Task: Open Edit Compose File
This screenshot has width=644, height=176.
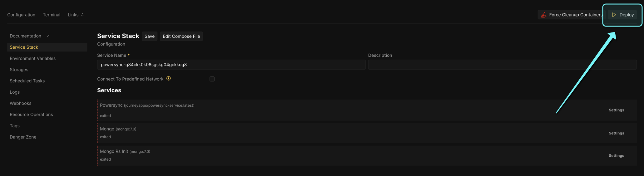Action: tap(181, 36)
